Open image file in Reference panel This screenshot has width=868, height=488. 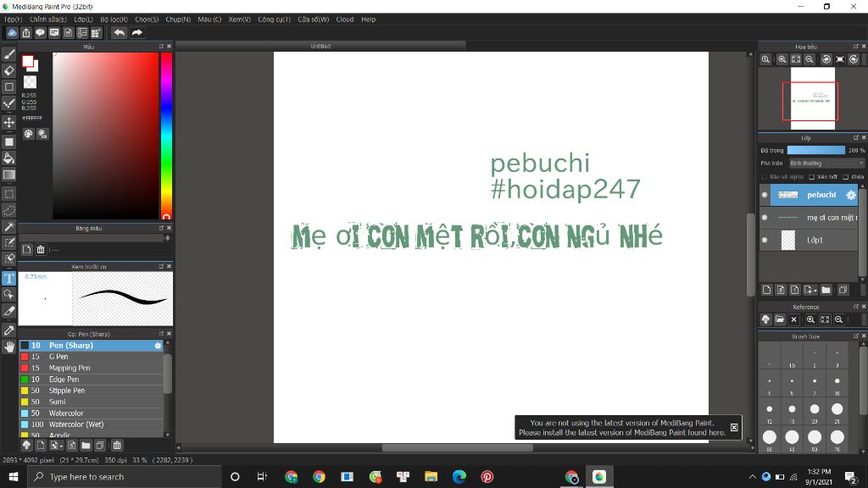tap(780, 319)
